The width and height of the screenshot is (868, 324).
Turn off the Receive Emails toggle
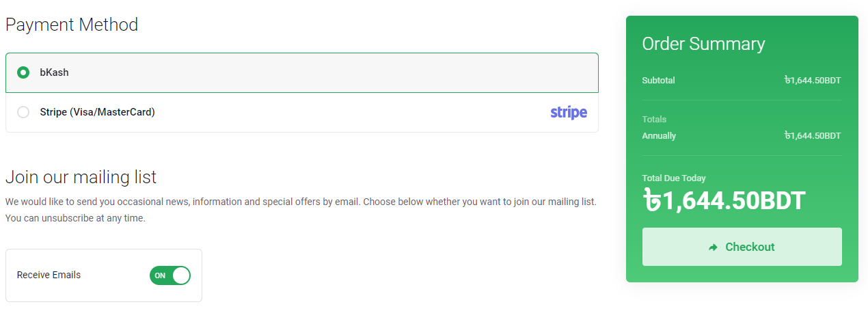click(x=170, y=275)
